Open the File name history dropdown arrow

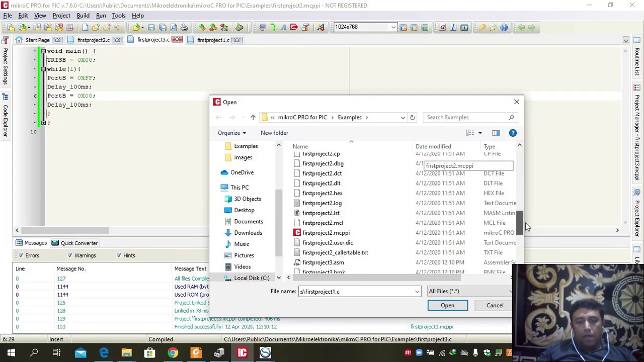(x=417, y=292)
